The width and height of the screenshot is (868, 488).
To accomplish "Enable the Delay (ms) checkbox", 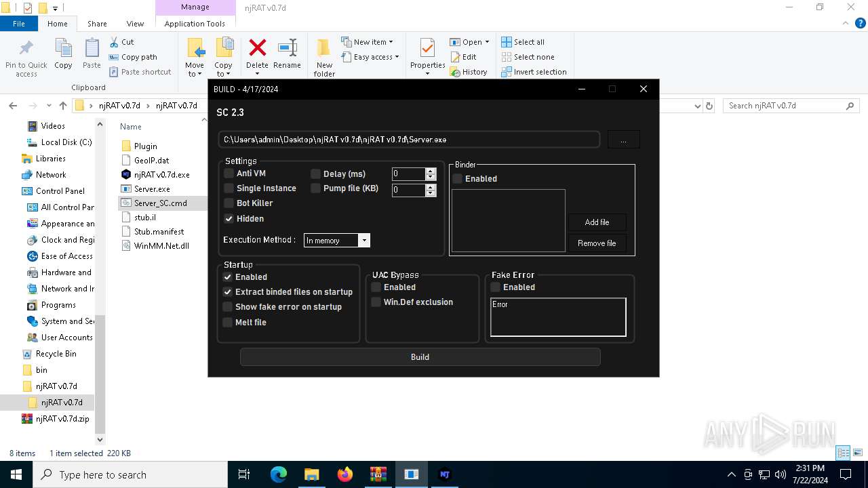I will (315, 174).
